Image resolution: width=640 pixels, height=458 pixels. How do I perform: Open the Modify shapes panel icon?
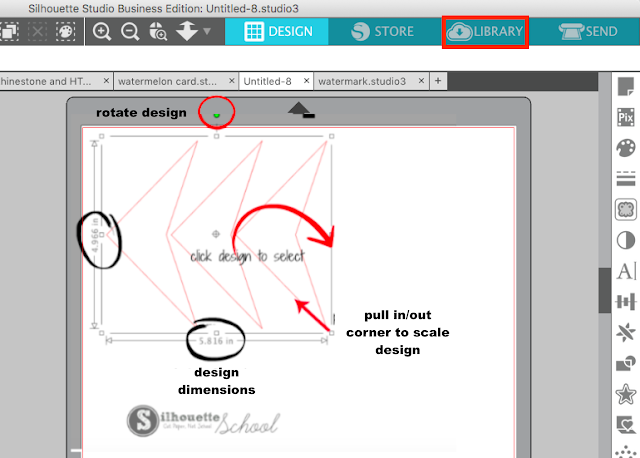coord(626,363)
